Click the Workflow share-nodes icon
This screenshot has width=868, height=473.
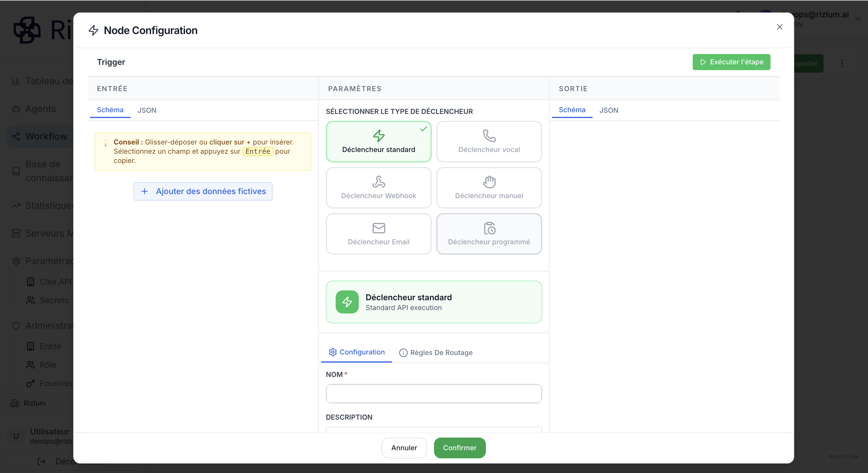16,136
